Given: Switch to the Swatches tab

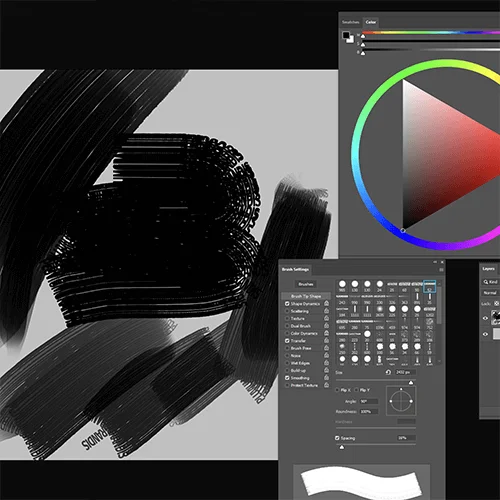Looking at the screenshot, I should pyautogui.click(x=350, y=22).
